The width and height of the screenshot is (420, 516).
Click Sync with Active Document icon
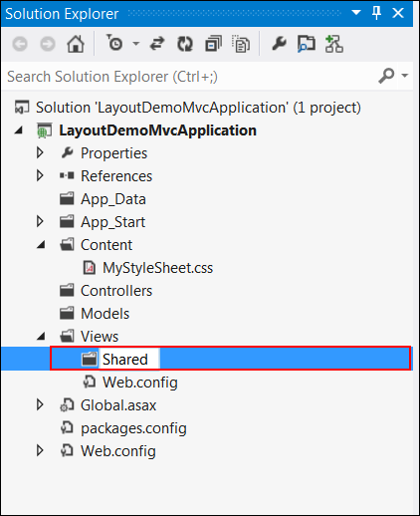pos(157,44)
